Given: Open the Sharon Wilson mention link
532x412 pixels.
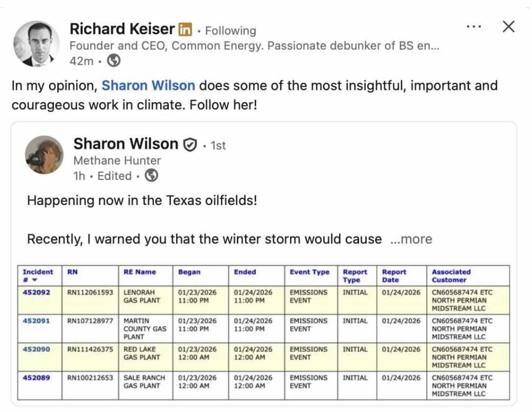Looking at the screenshot, I should tap(148, 85).
